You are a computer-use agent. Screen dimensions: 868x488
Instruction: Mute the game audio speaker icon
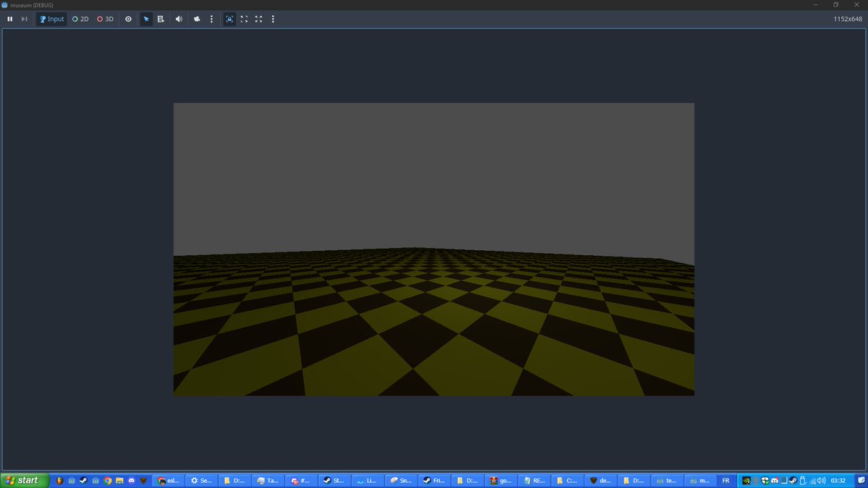click(179, 19)
